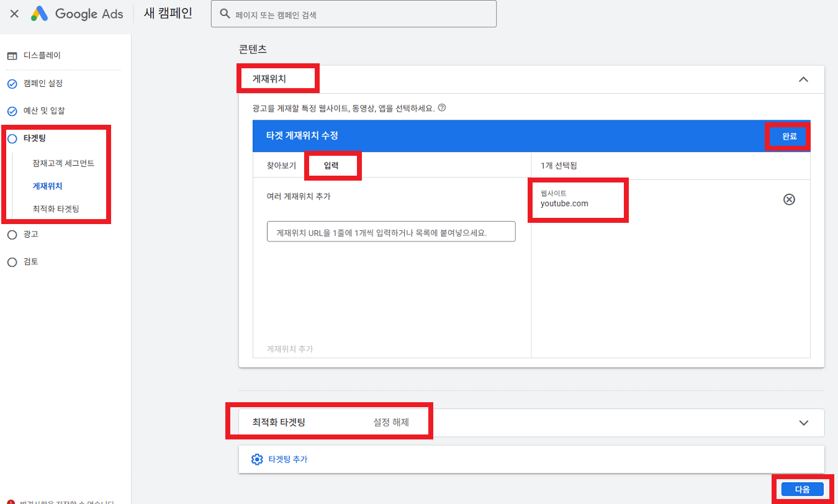Select 타겟팅 step in sidebar

(35, 138)
